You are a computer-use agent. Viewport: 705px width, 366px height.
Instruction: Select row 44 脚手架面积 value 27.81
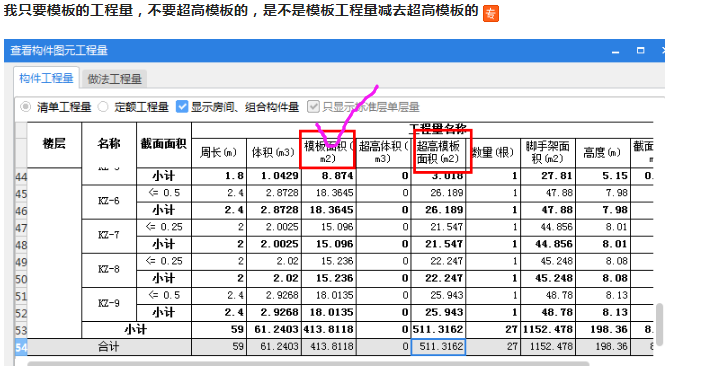click(548, 176)
